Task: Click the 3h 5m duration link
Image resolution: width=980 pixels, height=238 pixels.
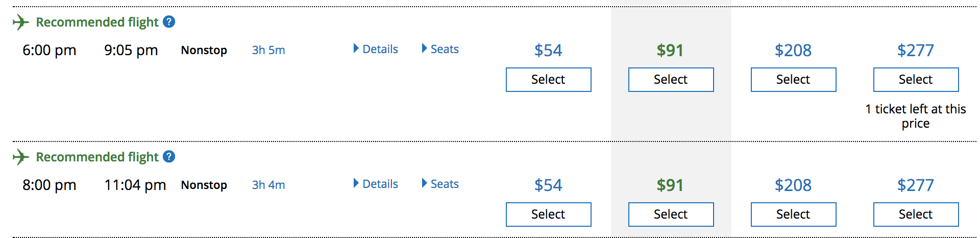Action: coord(268,50)
